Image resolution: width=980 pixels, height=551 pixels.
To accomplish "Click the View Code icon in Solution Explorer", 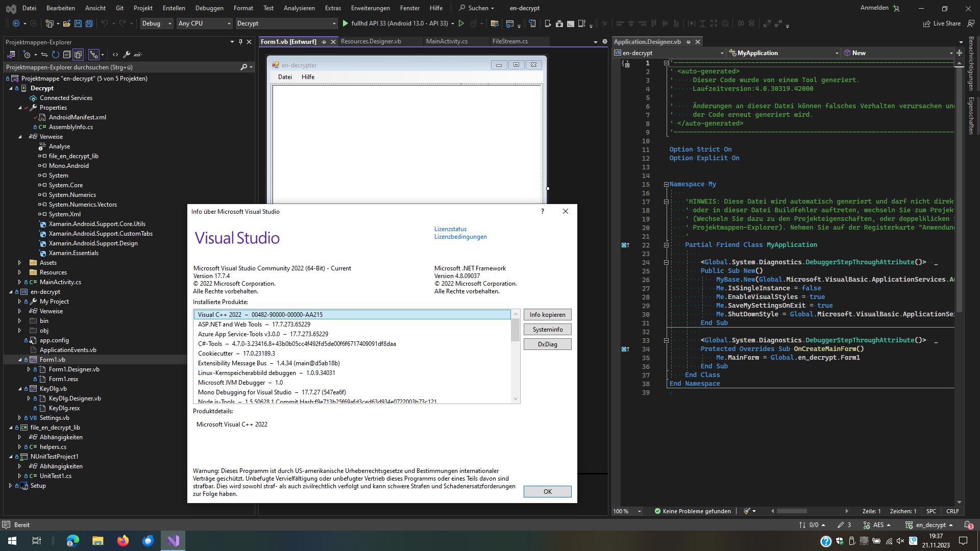I will (x=115, y=55).
